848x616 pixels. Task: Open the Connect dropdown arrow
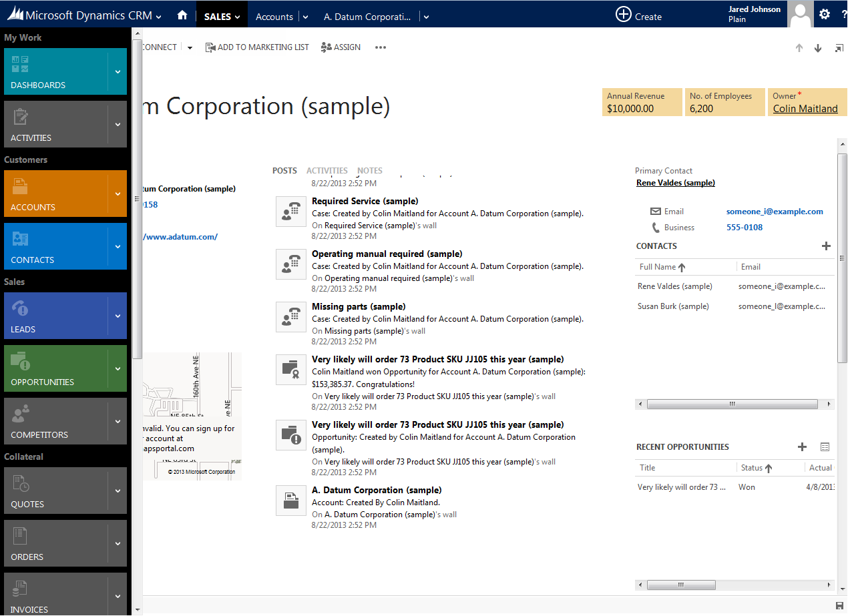[x=190, y=48]
